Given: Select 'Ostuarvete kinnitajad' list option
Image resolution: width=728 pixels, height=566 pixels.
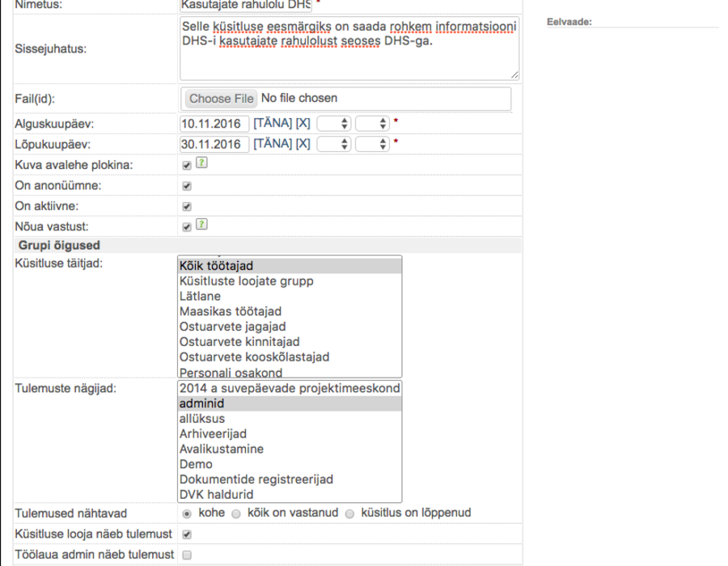Looking at the screenshot, I should 290,342.
